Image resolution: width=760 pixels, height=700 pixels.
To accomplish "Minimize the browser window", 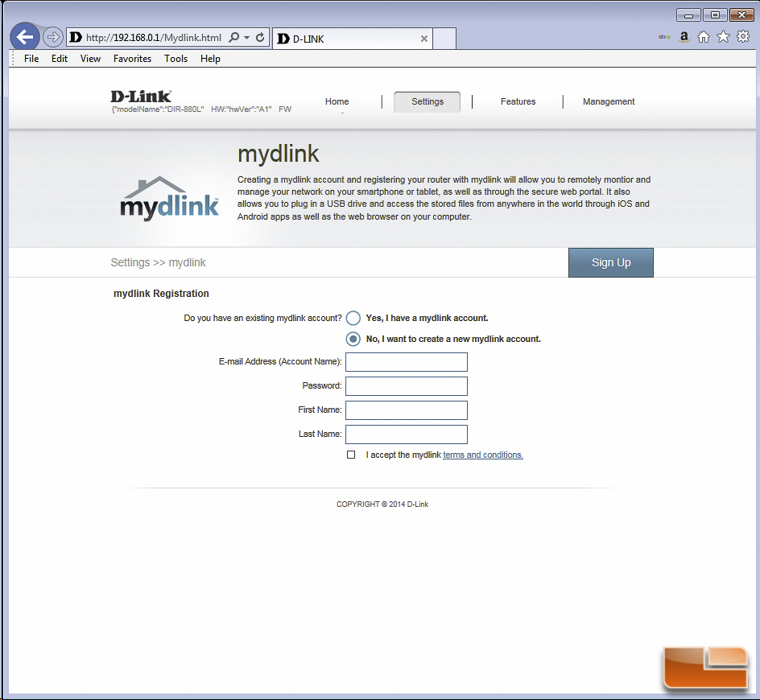I will 688,15.
